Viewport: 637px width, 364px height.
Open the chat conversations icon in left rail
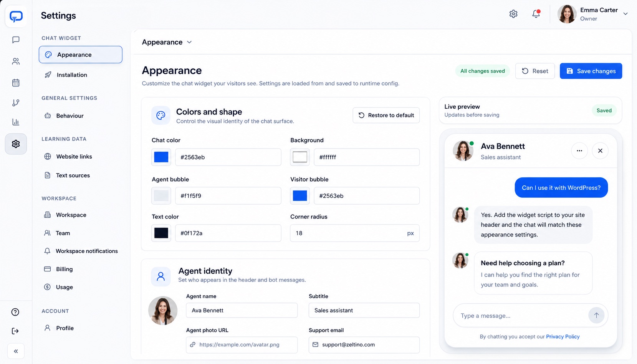pyautogui.click(x=16, y=40)
